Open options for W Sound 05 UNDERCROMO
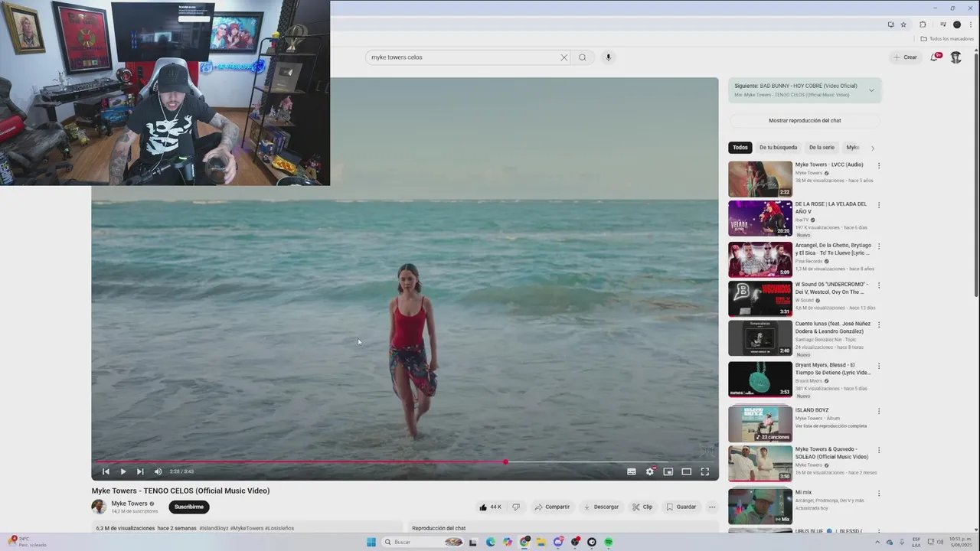This screenshot has width=980, height=551. pos(879,285)
